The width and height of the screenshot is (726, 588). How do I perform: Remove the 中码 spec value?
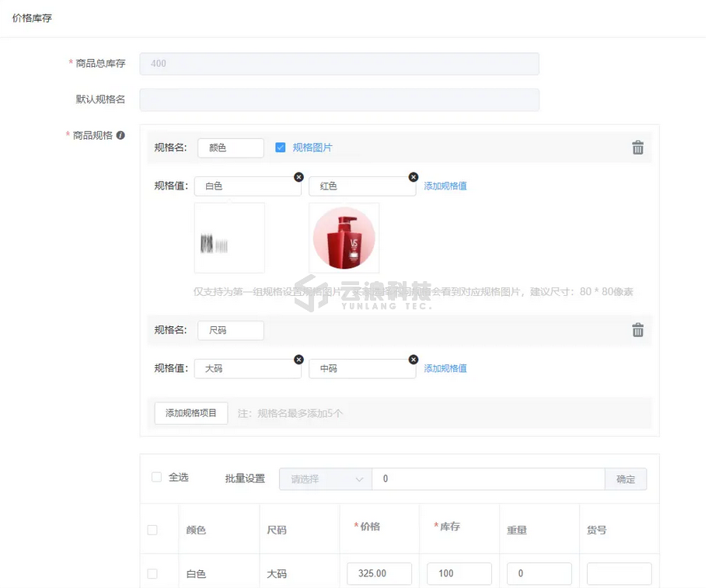(x=413, y=360)
